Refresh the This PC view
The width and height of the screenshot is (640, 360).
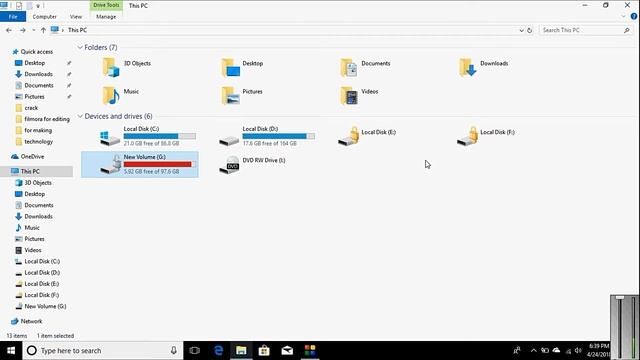[530, 30]
